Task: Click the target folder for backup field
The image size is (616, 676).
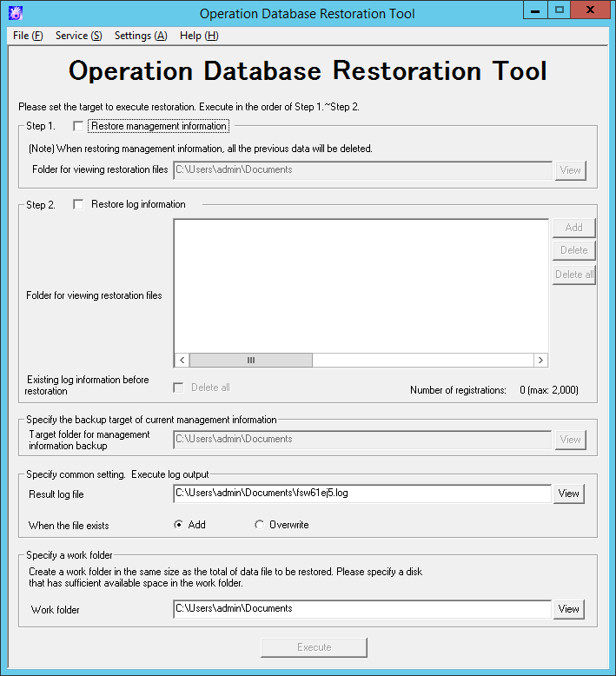Action: click(362, 440)
